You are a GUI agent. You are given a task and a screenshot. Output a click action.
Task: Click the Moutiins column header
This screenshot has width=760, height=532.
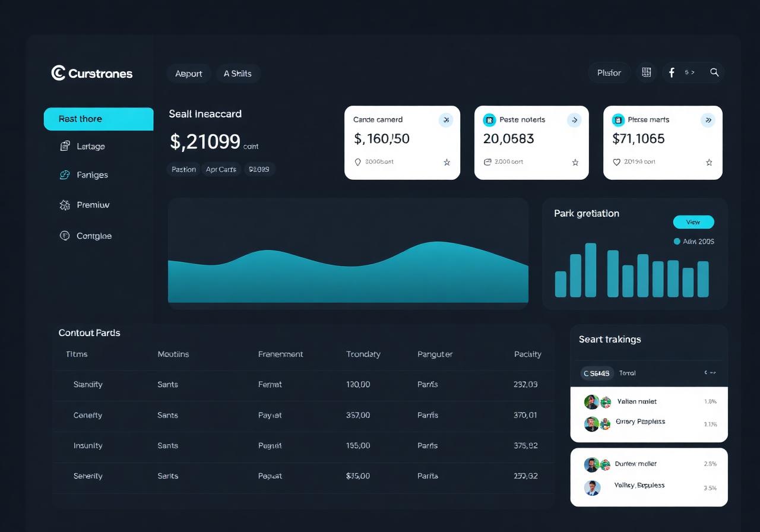tap(173, 354)
